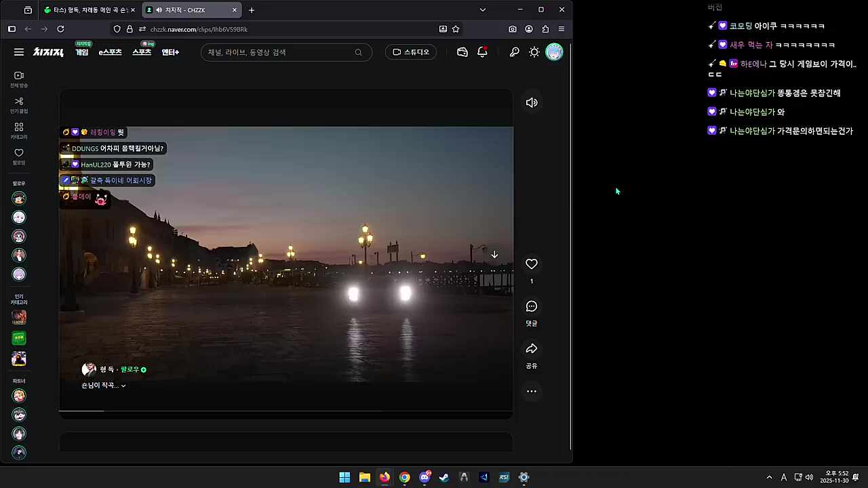Viewport: 868px width, 488px height.
Task: Open the hamburger sidebar menu
Action: click(19, 52)
